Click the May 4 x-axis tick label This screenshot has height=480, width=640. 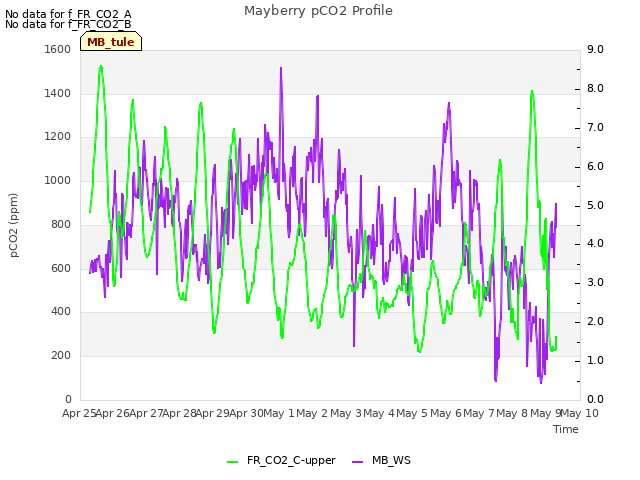pos(379,413)
